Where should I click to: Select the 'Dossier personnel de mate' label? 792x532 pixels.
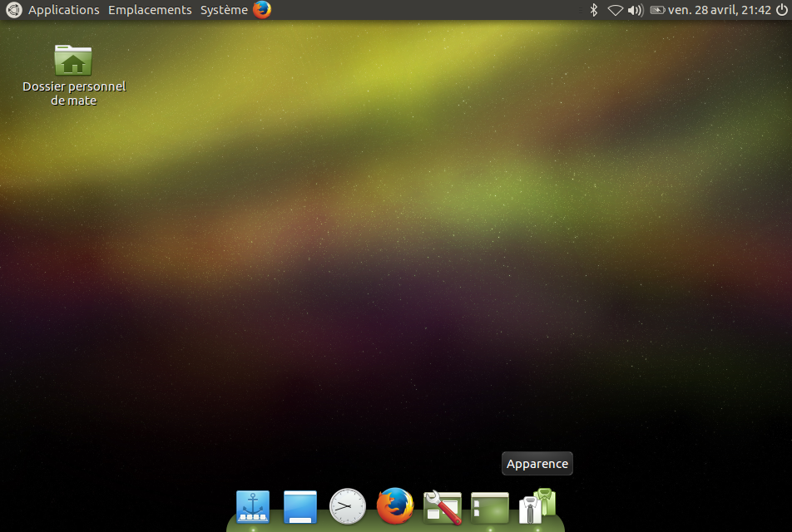pos(74,93)
